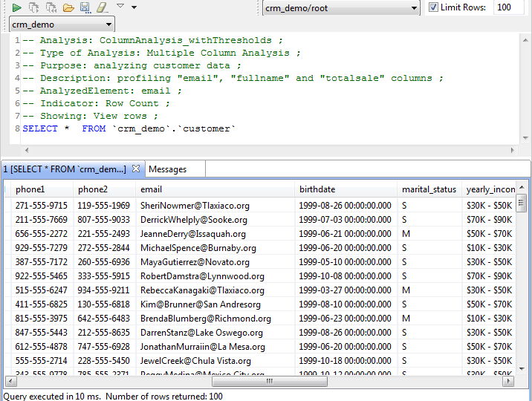Click the open file folder icon
The height and width of the screenshot is (401, 532).
click(68, 7)
